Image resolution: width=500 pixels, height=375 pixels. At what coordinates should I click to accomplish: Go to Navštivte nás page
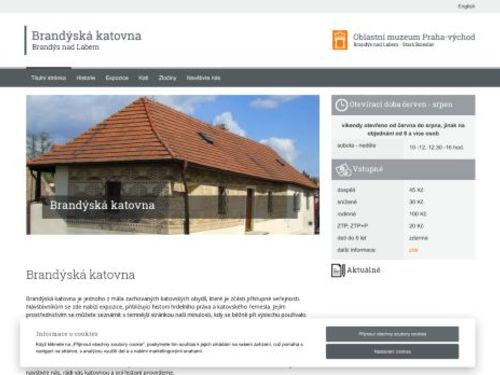click(203, 78)
